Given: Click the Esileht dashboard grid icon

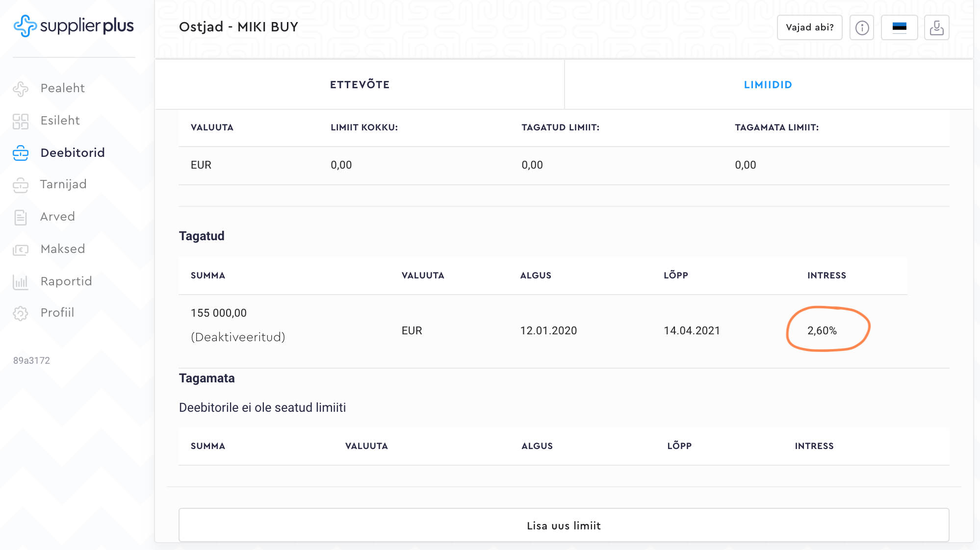Looking at the screenshot, I should click(21, 121).
